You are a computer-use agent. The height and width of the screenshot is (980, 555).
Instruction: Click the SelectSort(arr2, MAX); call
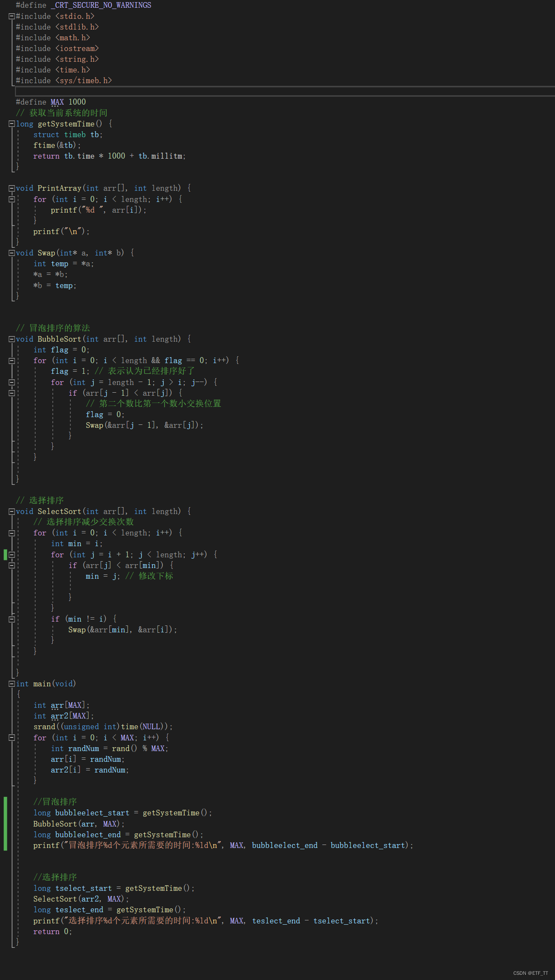tap(81, 899)
